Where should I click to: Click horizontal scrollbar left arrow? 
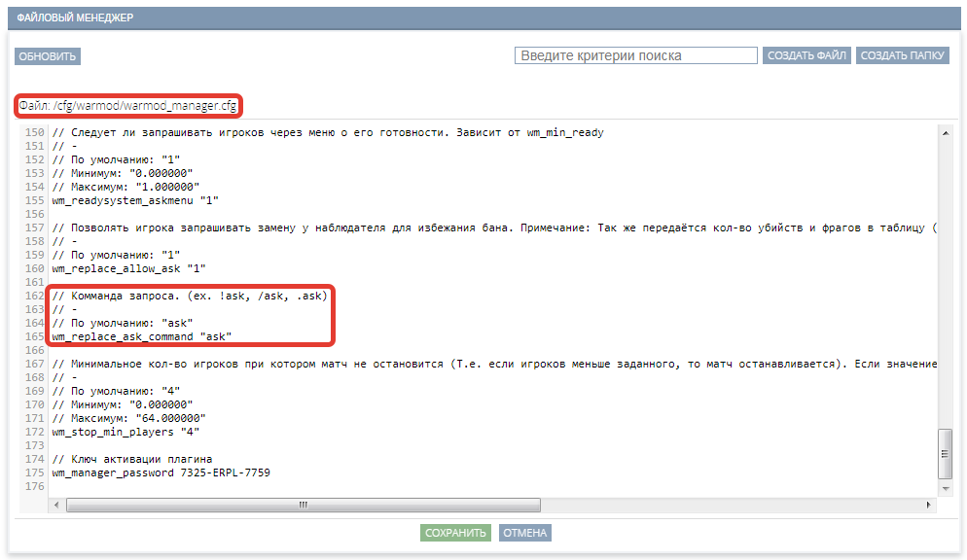pos(56,506)
